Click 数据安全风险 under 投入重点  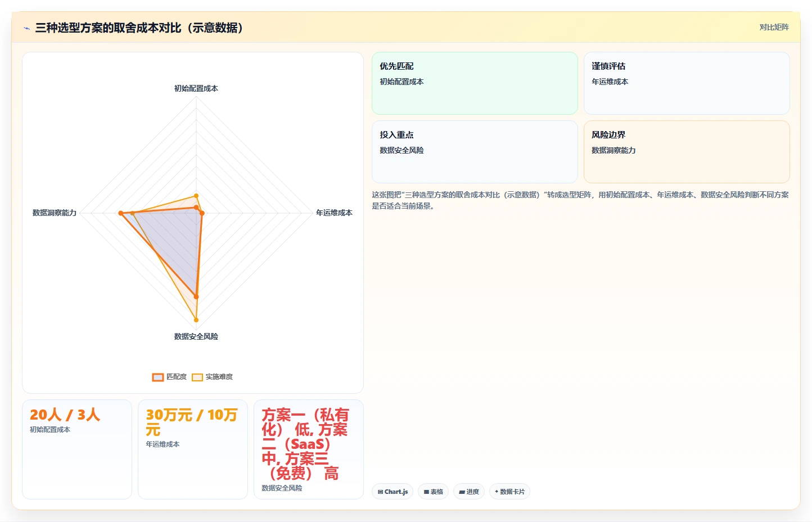coord(402,150)
